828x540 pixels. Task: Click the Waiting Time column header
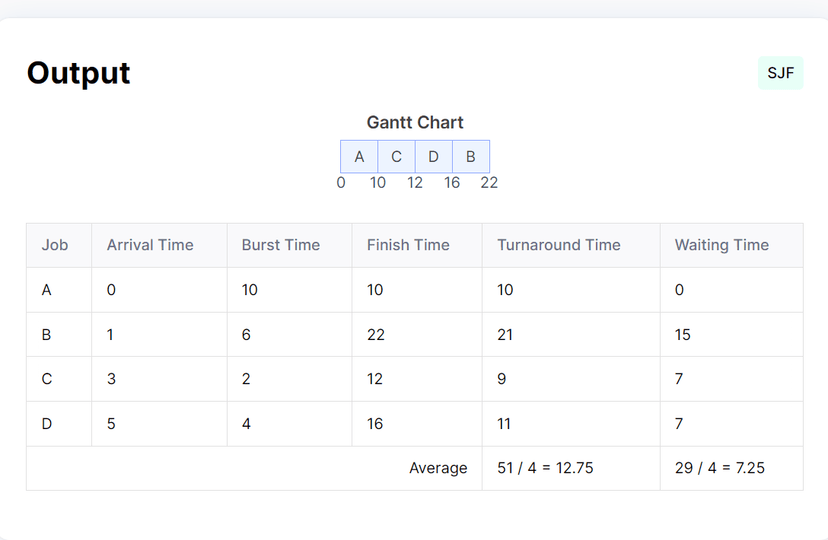pyautogui.click(x=722, y=245)
